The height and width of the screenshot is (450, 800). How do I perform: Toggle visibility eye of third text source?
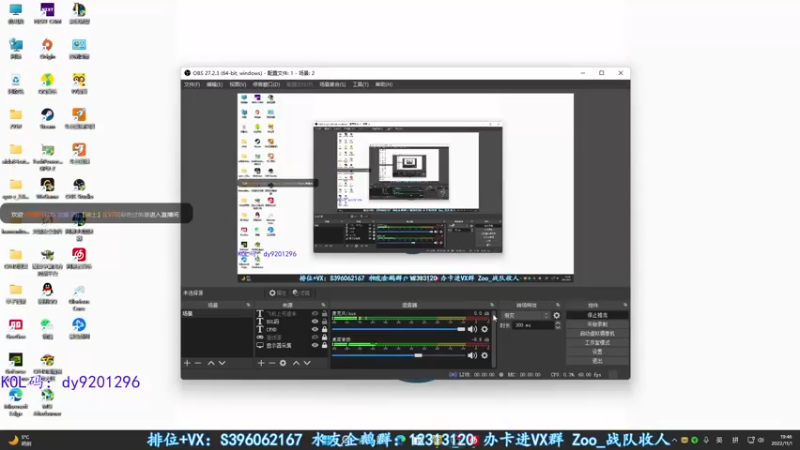coord(315,330)
